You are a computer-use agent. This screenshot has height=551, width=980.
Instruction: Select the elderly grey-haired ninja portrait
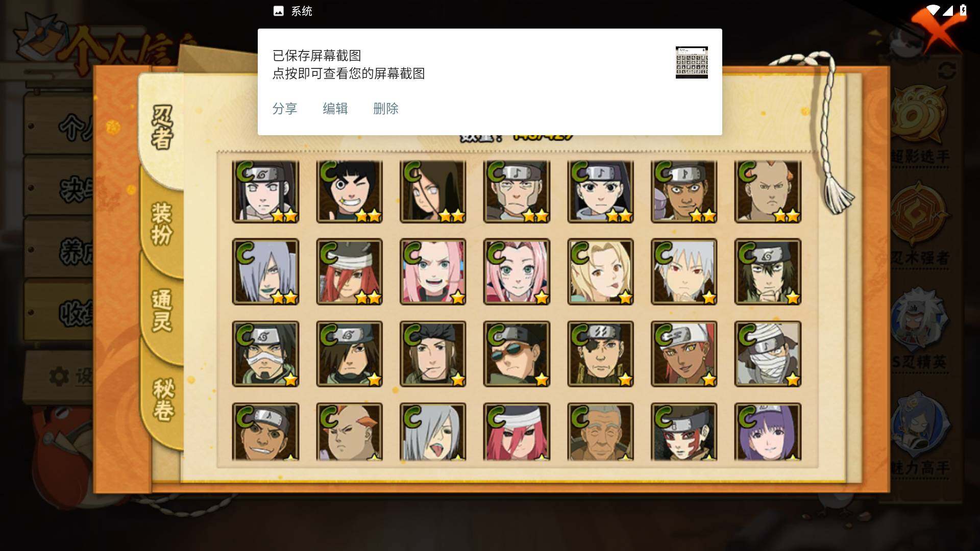[x=600, y=432]
